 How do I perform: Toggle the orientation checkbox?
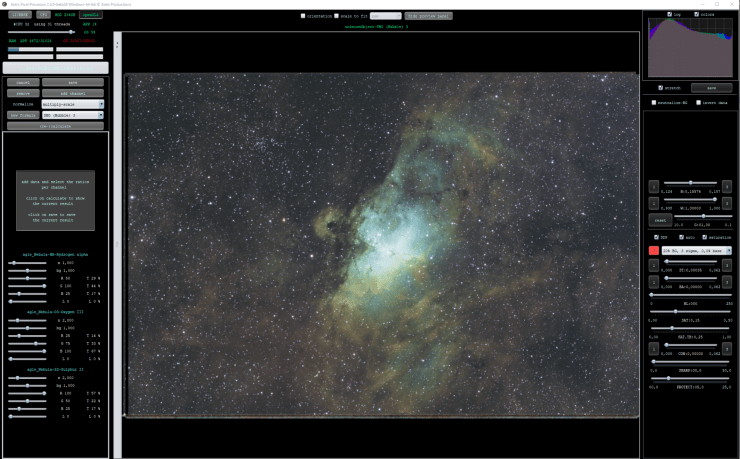pyautogui.click(x=303, y=16)
